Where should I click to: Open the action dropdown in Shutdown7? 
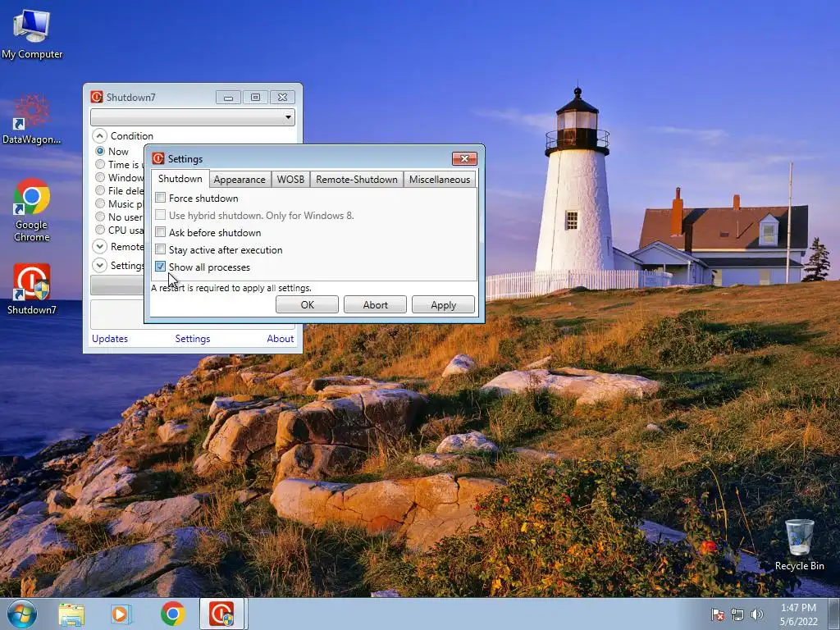192,116
